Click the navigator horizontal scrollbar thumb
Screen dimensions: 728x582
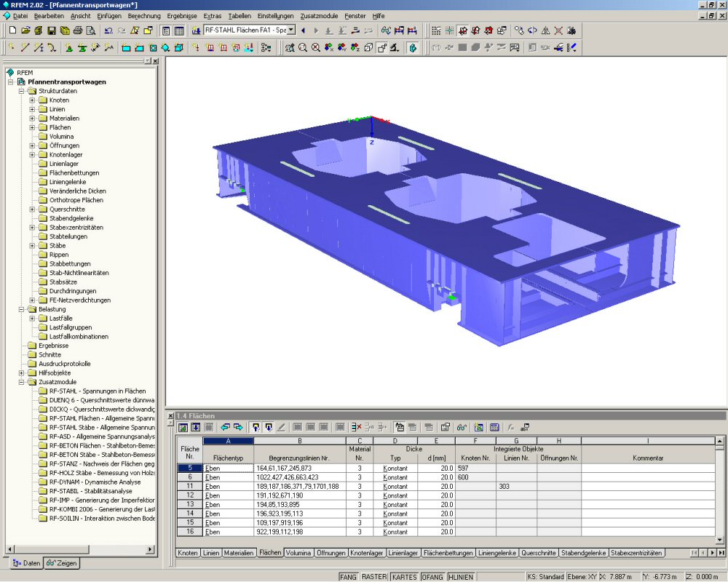tap(52, 549)
